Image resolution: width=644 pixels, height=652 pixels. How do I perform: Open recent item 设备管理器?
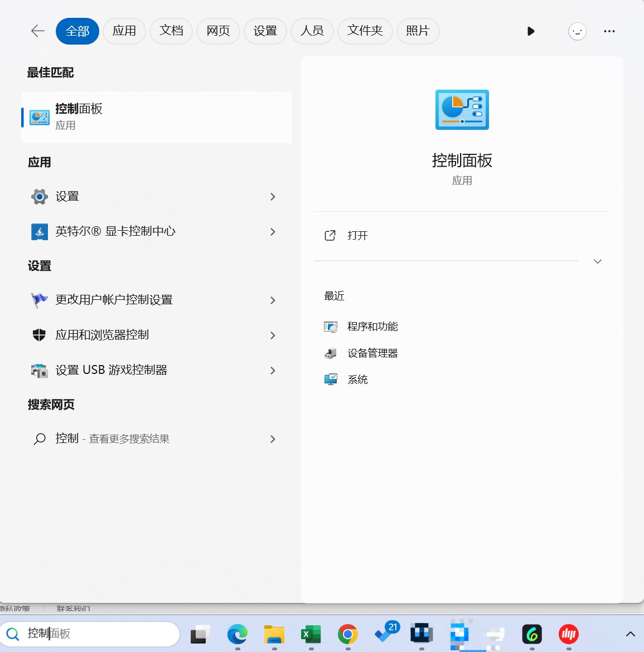tap(372, 353)
